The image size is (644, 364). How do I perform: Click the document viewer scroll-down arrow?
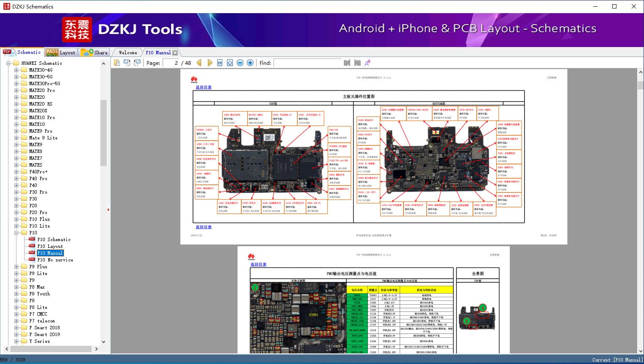click(x=640, y=351)
